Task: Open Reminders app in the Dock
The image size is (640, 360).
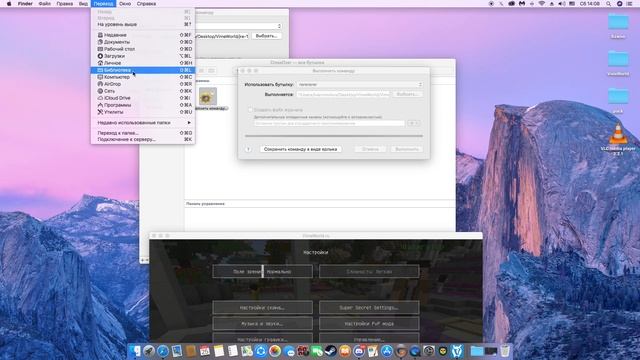Action: 233,351
